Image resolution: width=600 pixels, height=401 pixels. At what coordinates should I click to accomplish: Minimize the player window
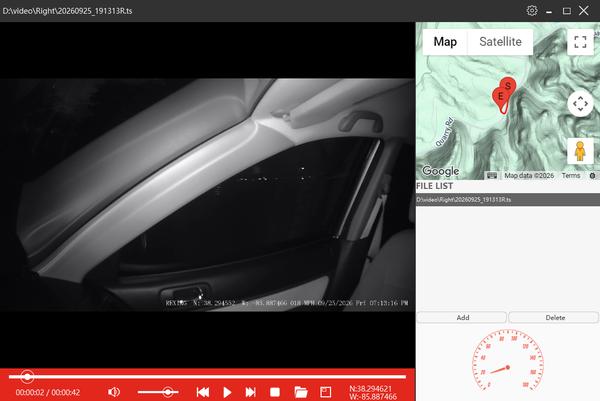[x=549, y=11]
